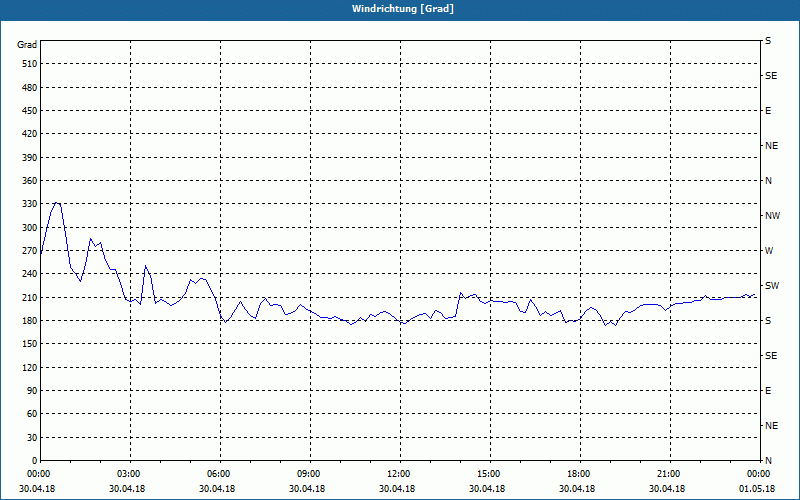
Task: Click the 330 degree axis label
Action: (x=29, y=204)
